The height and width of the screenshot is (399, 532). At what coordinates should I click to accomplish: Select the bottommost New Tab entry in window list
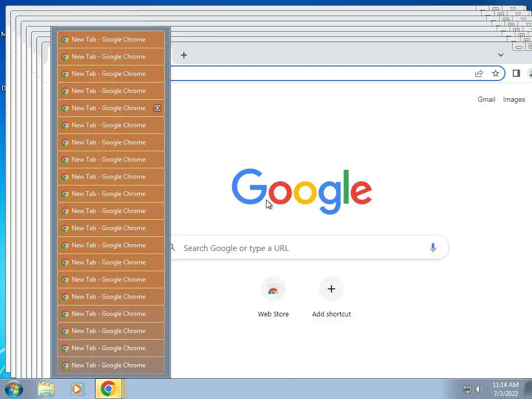coord(111,365)
